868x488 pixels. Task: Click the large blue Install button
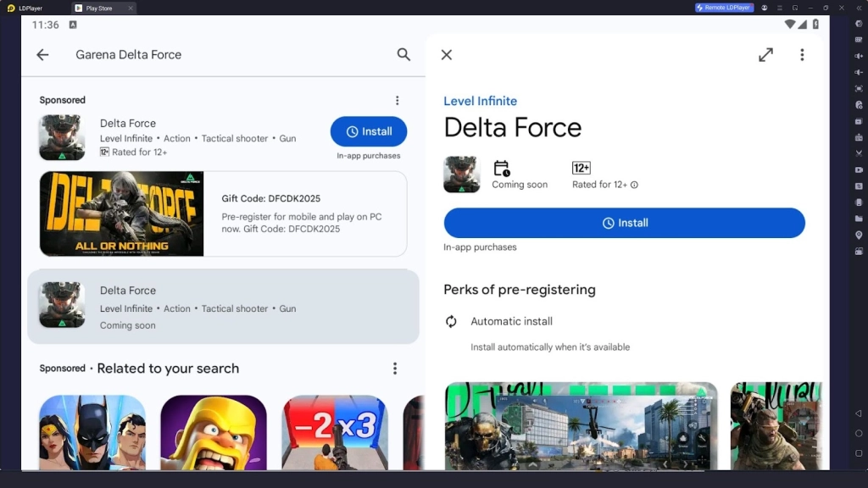625,223
